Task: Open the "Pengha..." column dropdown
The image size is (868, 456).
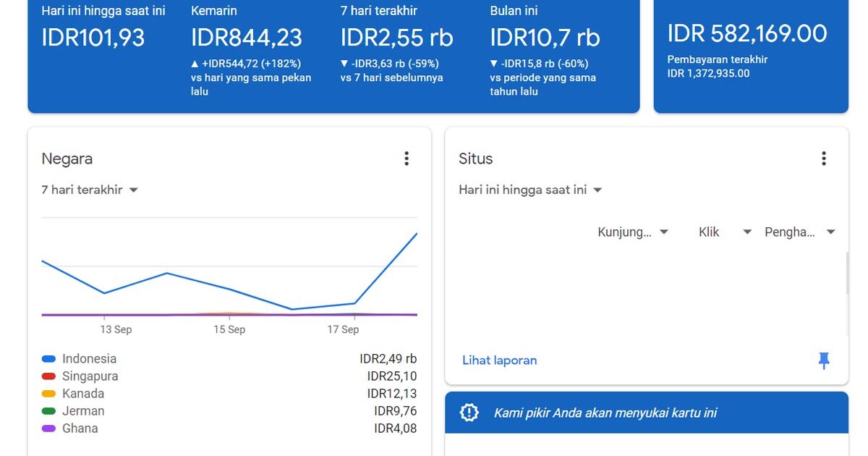Action: coord(799,232)
